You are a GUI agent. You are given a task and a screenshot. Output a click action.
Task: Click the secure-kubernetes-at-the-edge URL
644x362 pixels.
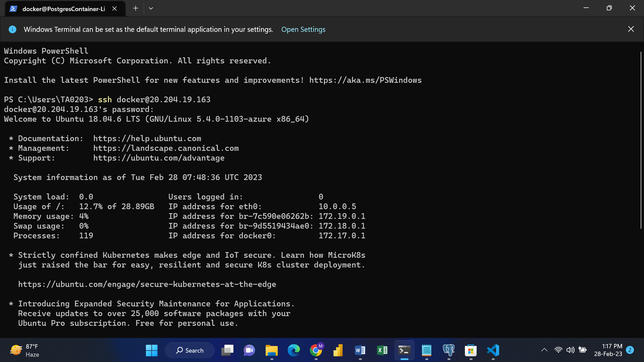pos(147,284)
